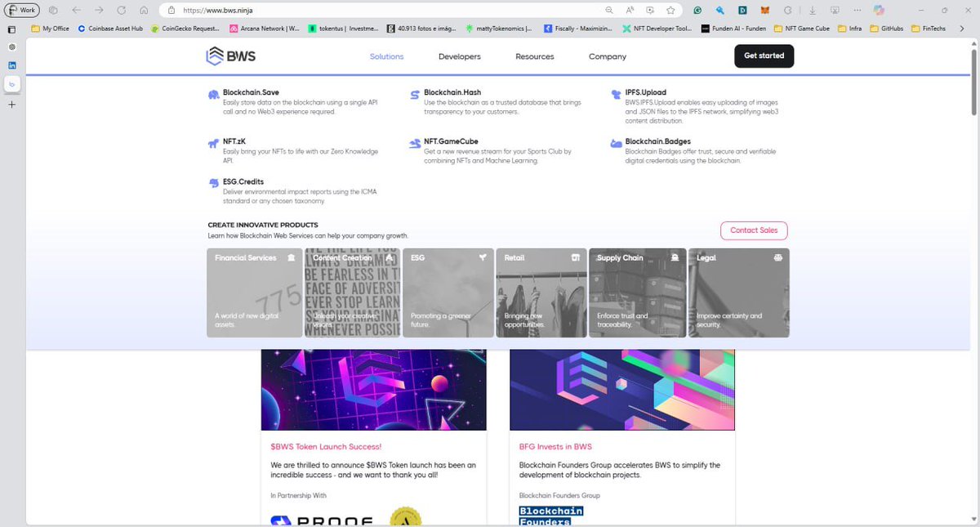Open the Developers menu
980x527 pixels.
point(459,56)
